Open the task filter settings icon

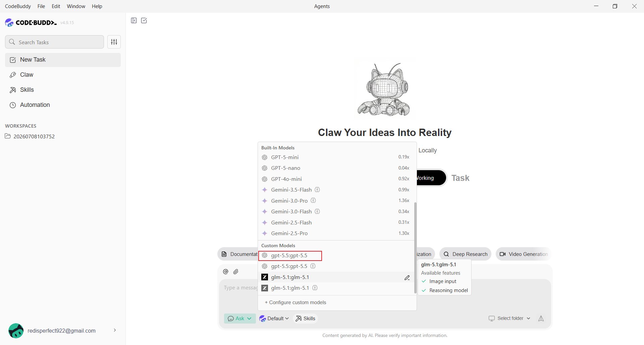coord(114,42)
